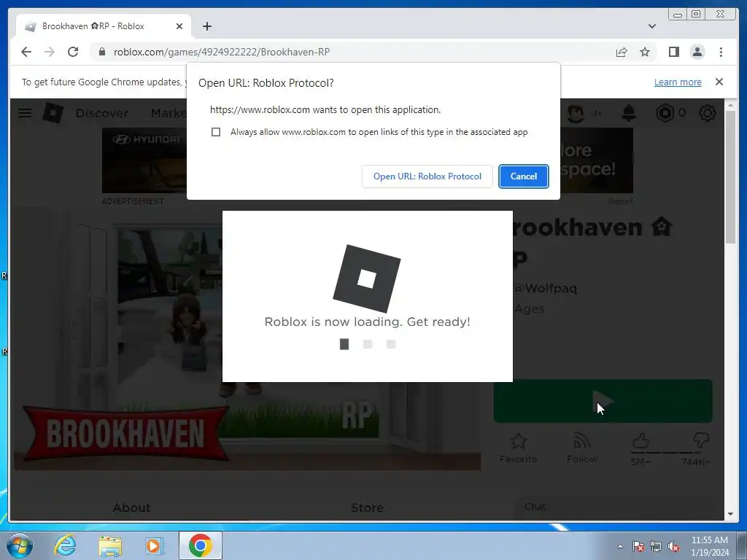Click the muted volume tray icon
This screenshot has height=560, width=747.
[x=673, y=546]
